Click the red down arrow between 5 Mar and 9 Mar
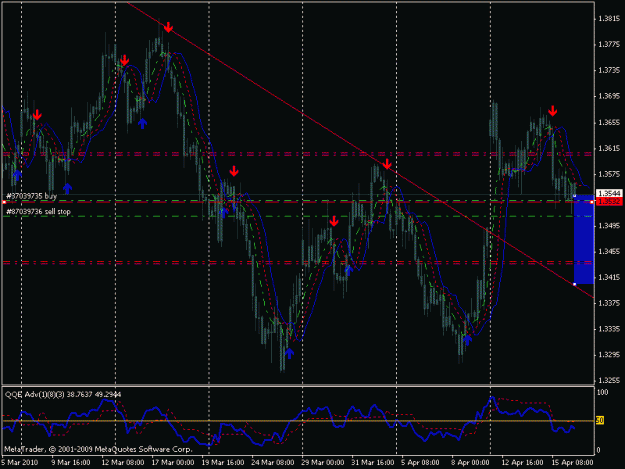The width and height of the screenshot is (625, 469). (x=37, y=115)
